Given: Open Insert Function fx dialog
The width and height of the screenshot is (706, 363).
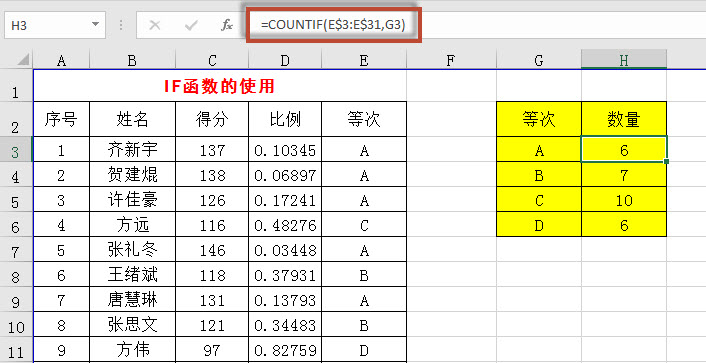Looking at the screenshot, I should [226, 25].
